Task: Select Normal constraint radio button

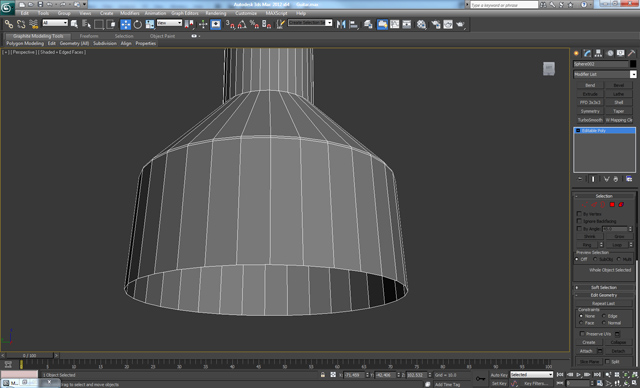Action: point(604,323)
